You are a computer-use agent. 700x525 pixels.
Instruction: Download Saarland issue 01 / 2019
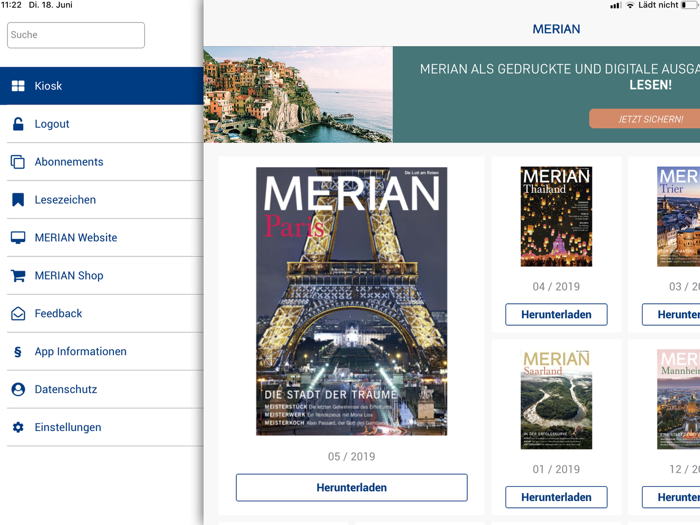(x=556, y=497)
